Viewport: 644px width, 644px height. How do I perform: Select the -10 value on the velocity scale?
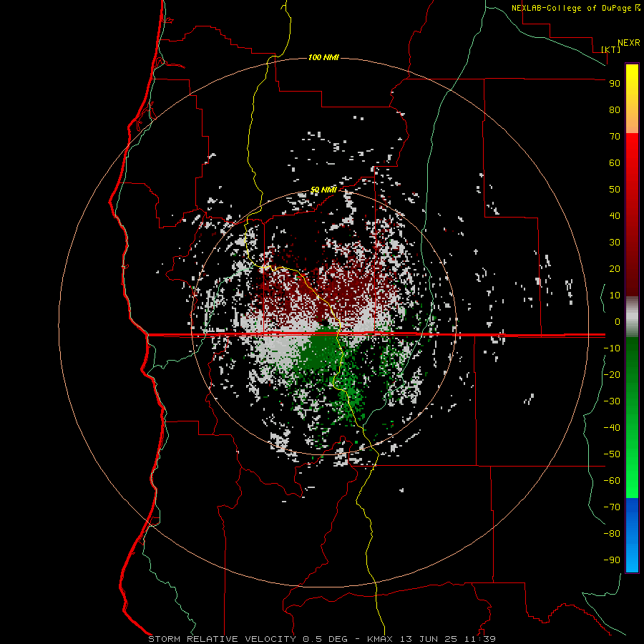click(612, 348)
